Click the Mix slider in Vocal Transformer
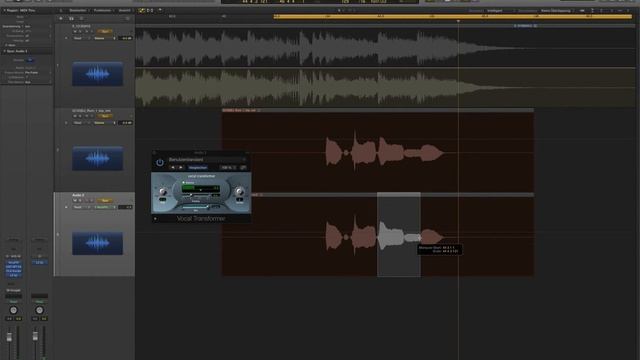 (195, 207)
